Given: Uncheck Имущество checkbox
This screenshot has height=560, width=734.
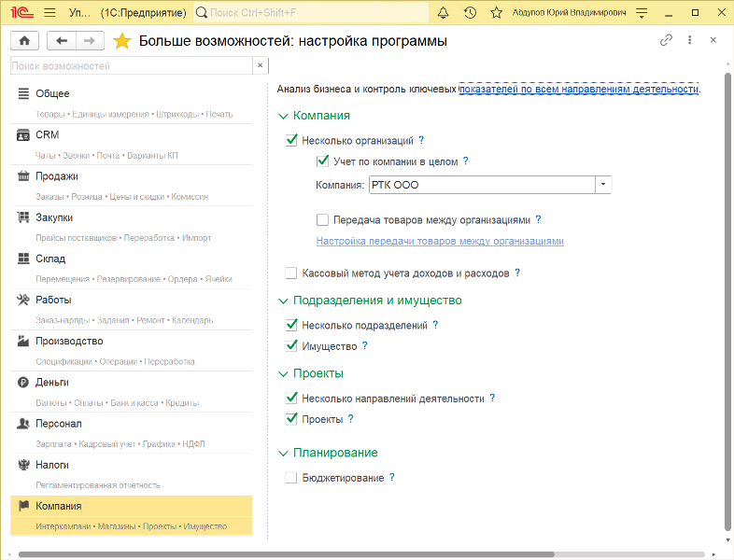Looking at the screenshot, I should pyautogui.click(x=291, y=345).
